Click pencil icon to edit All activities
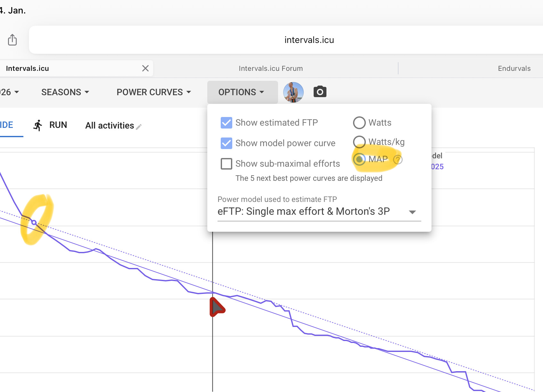Image resolution: width=543 pixels, height=392 pixels. pyautogui.click(x=139, y=127)
